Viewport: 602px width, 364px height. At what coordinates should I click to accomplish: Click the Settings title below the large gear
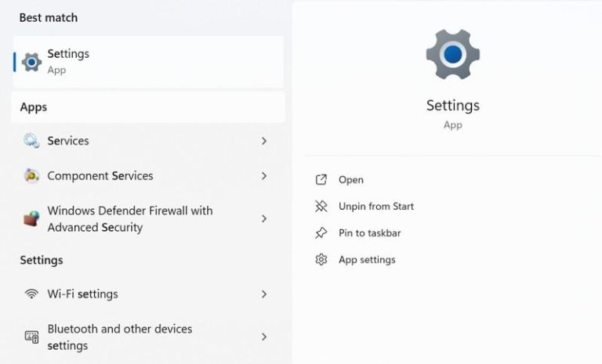click(x=452, y=106)
